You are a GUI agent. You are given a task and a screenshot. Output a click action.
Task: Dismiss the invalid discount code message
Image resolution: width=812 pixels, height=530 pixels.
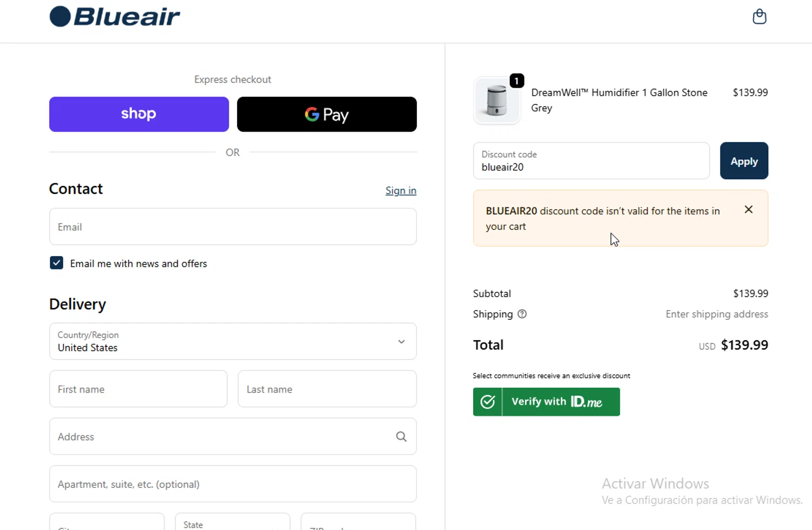point(748,210)
